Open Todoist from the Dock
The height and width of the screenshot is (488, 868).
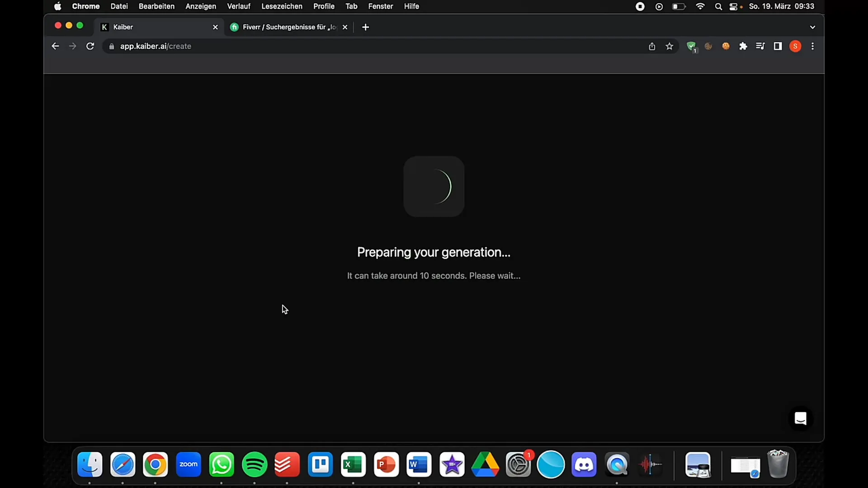(287, 465)
